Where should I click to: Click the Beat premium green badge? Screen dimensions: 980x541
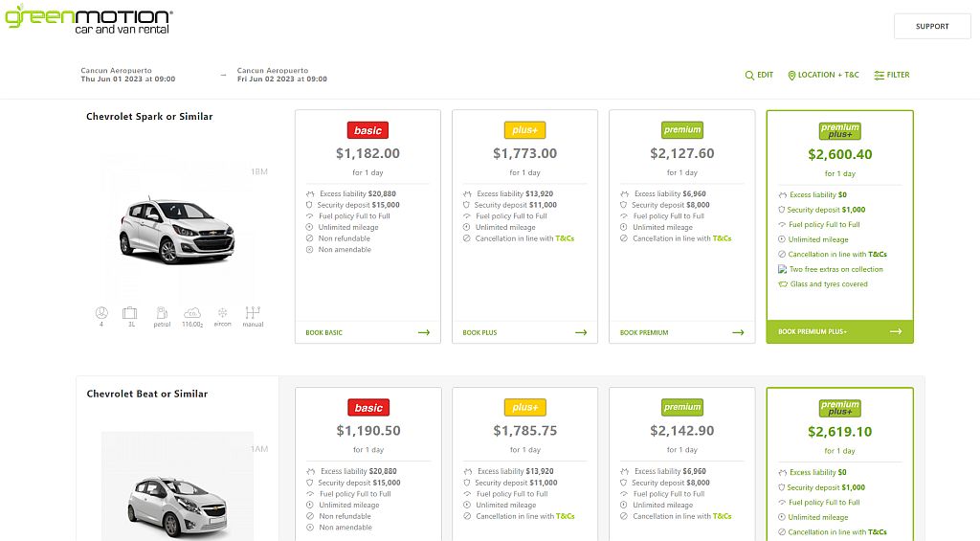681,407
